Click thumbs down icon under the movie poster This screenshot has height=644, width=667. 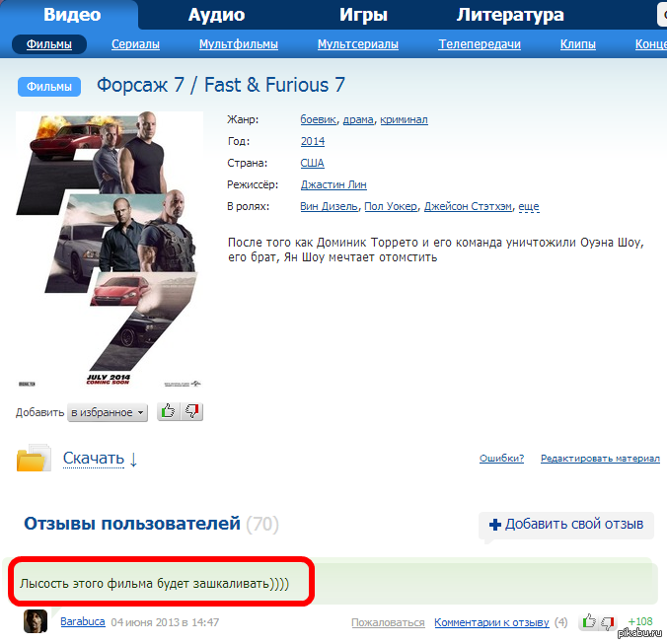(191, 412)
